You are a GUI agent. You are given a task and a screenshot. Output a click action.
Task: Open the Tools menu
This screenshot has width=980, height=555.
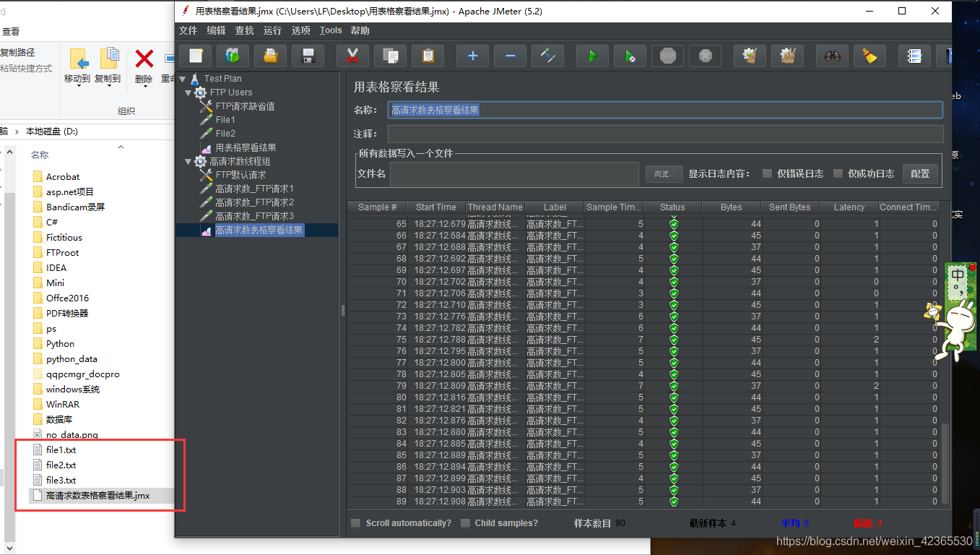click(331, 30)
